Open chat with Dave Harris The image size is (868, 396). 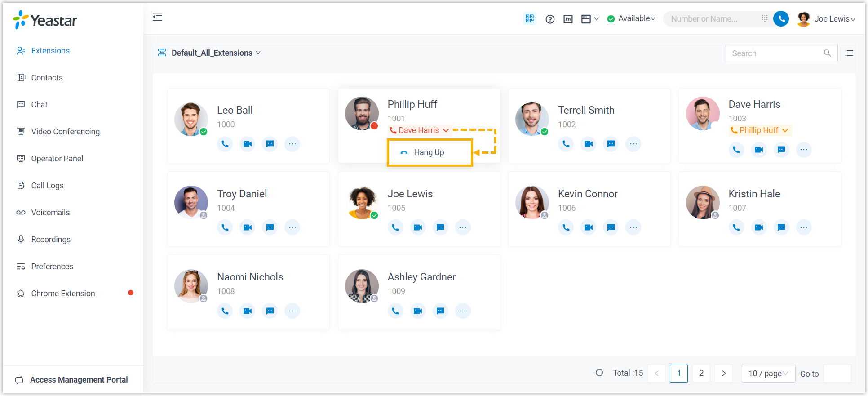click(781, 150)
